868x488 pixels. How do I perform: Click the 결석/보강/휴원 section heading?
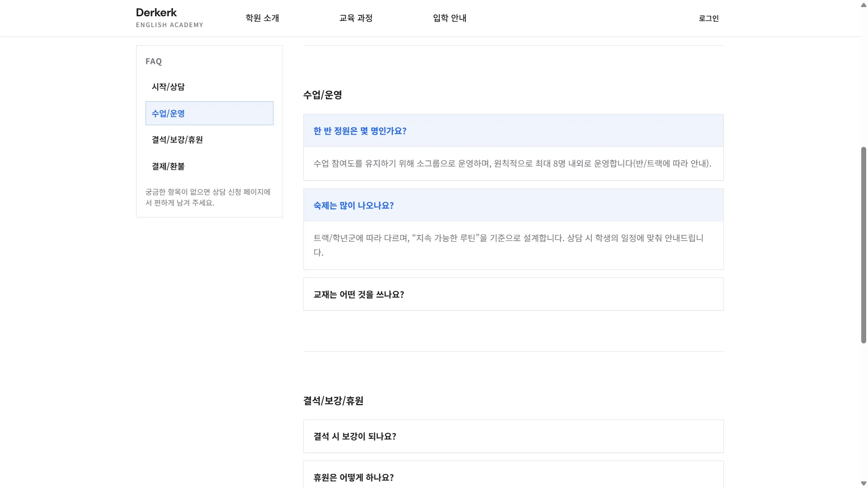[334, 401]
